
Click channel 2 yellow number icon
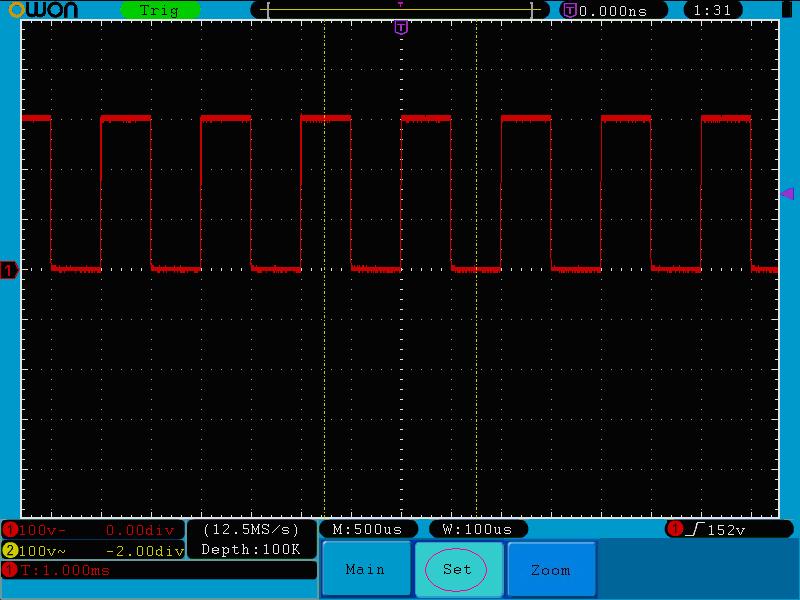(x=10, y=550)
